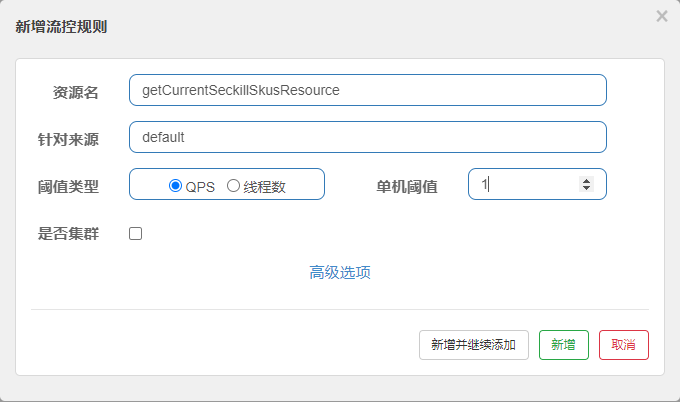Click the 针对来源 field label
Image resolution: width=680 pixels, height=402 pixels.
(x=68, y=140)
